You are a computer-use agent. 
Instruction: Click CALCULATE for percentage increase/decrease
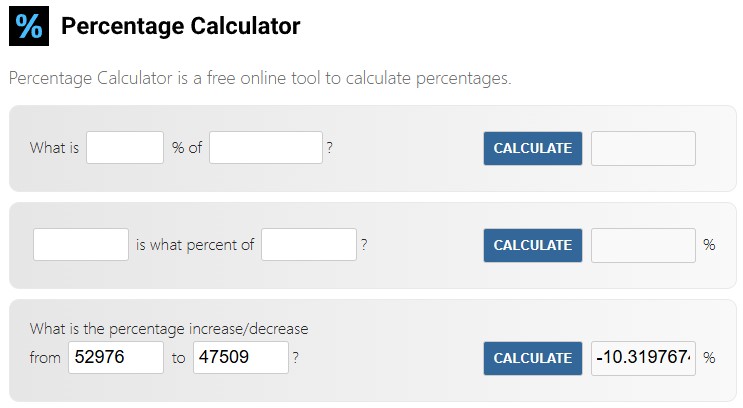coord(533,358)
